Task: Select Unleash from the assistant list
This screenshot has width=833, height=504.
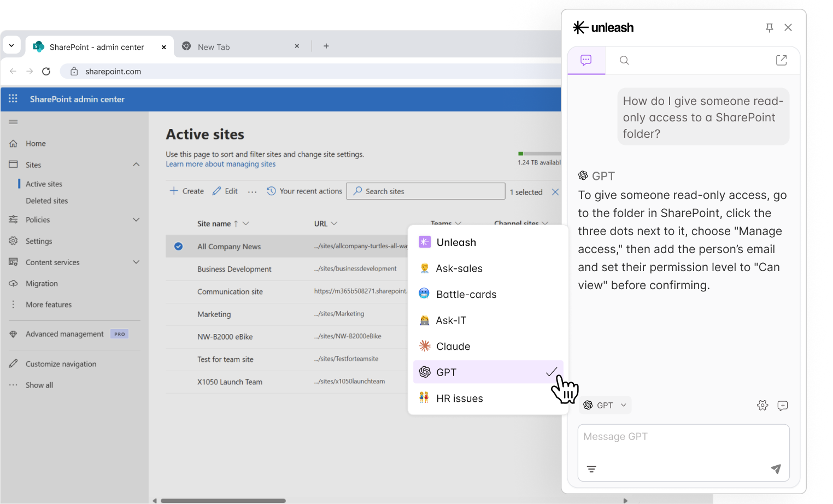Action: tap(488, 242)
